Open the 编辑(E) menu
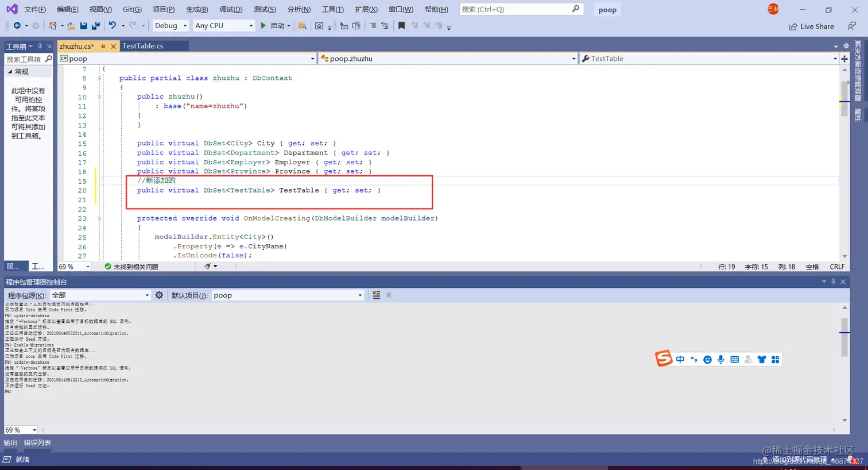The height and width of the screenshot is (470, 868). tap(68, 9)
